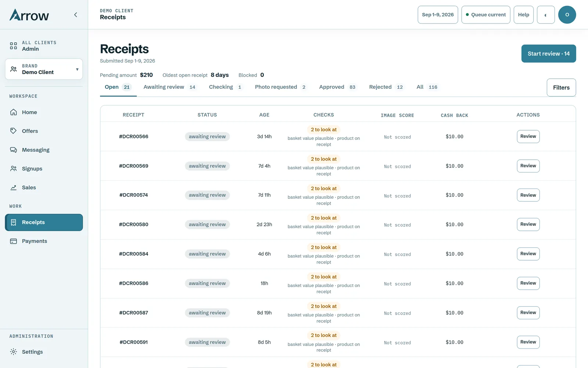Click the Home house icon

click(14, 112)
